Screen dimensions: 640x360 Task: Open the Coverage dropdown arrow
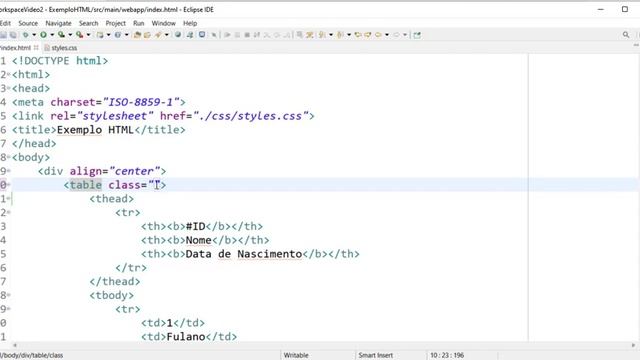70,35
